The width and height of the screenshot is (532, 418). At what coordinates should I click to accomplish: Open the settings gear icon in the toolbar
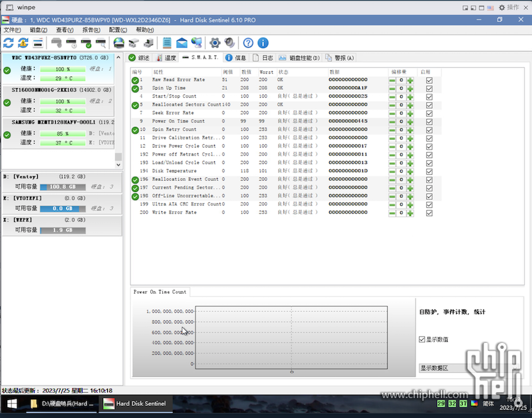tap(215, 43)
